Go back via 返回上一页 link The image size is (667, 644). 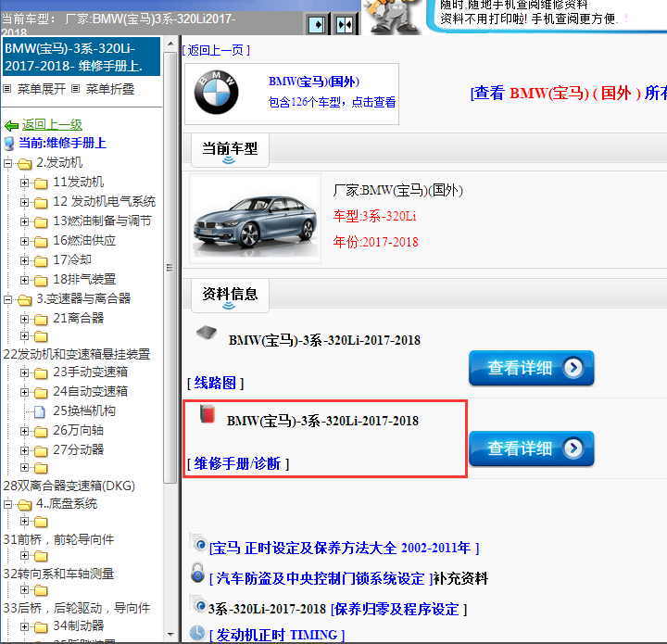tap(216, 50)
